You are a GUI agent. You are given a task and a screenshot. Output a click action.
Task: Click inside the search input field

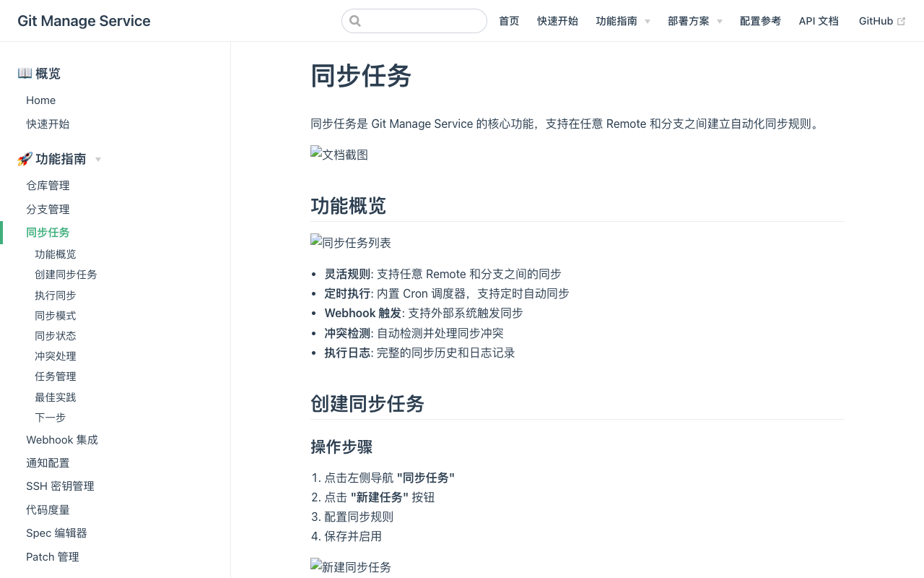tap(419, 21)
